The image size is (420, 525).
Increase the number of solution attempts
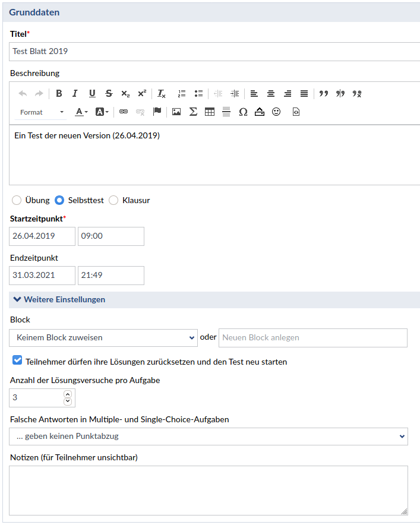(x=67, y=394)
